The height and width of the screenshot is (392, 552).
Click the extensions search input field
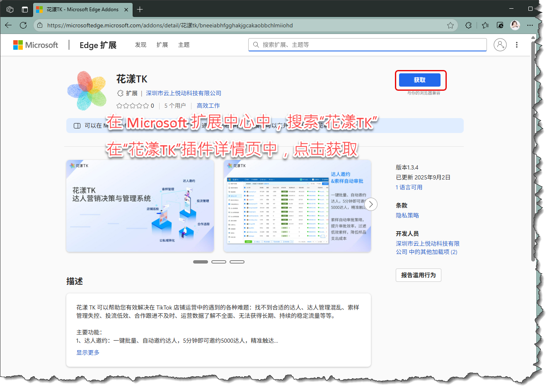click(369, 45)
